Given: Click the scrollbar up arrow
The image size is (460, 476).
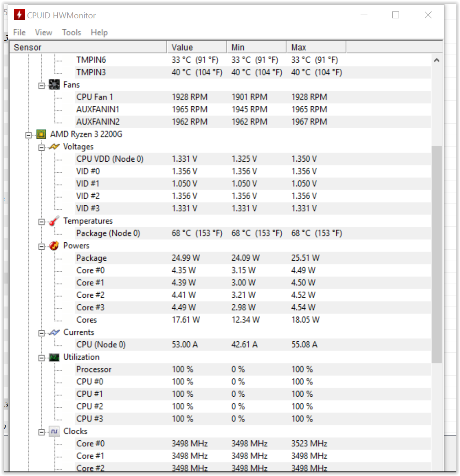Looking at the screenshot, I should click(437, 60).
